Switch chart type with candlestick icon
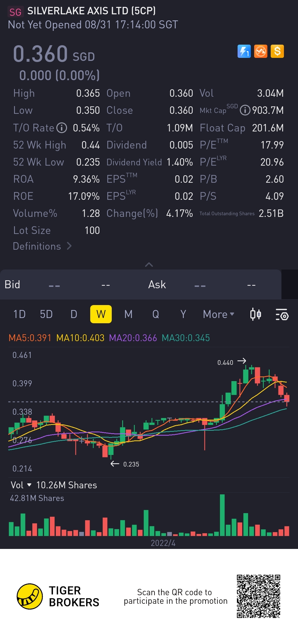 pos(256,314)
